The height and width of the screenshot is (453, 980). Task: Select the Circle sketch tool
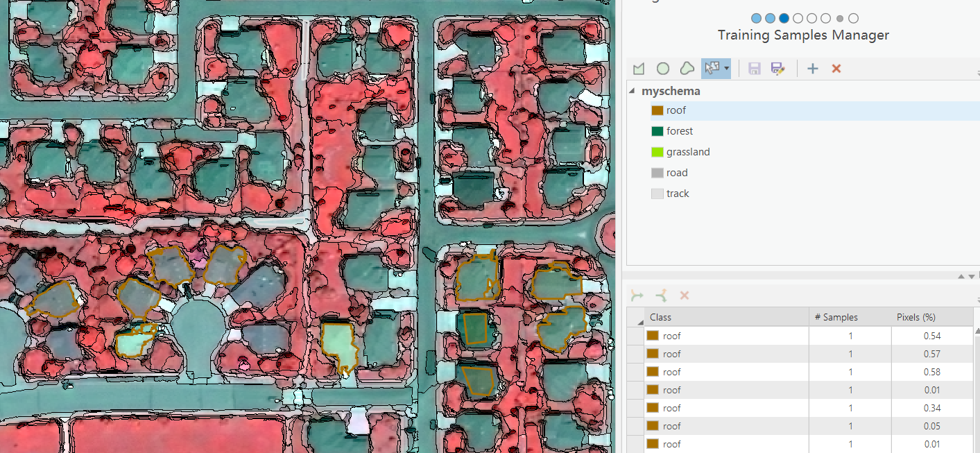[x=662, y=68]
